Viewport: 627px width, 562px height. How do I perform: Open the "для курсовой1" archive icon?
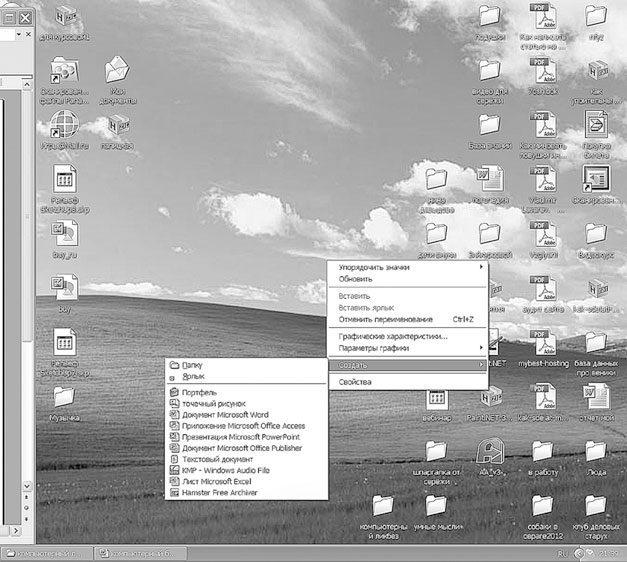pos(65,17)
